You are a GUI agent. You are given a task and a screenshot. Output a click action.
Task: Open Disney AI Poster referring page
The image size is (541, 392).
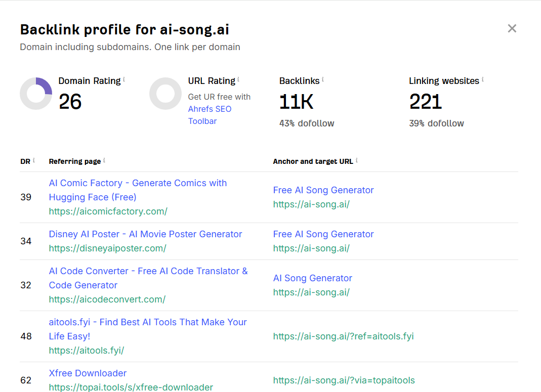(145, 234)
